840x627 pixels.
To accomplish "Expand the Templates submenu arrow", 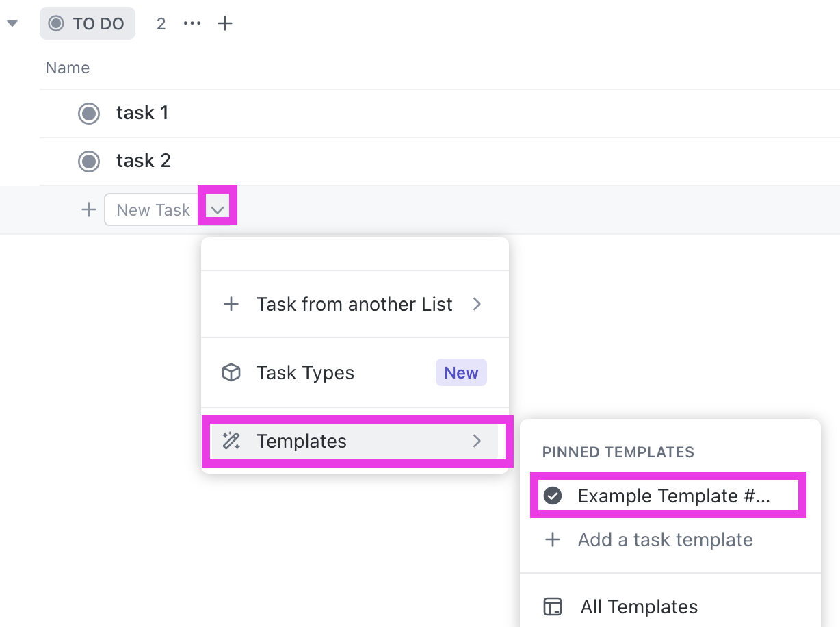I will (477, 442).
